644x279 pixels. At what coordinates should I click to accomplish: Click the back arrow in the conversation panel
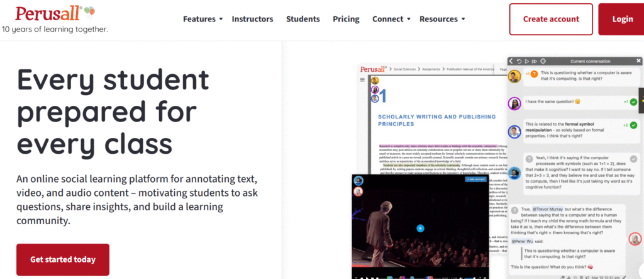511,61
